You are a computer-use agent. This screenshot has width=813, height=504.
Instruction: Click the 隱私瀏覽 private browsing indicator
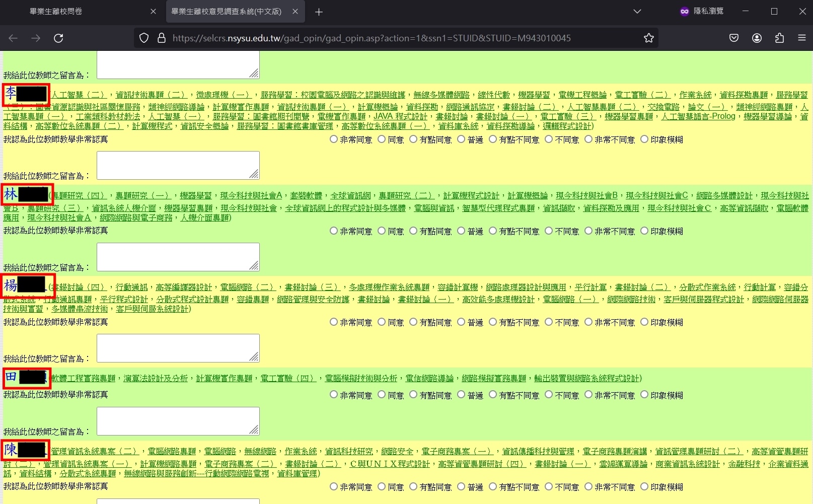(x=701, y=11)
